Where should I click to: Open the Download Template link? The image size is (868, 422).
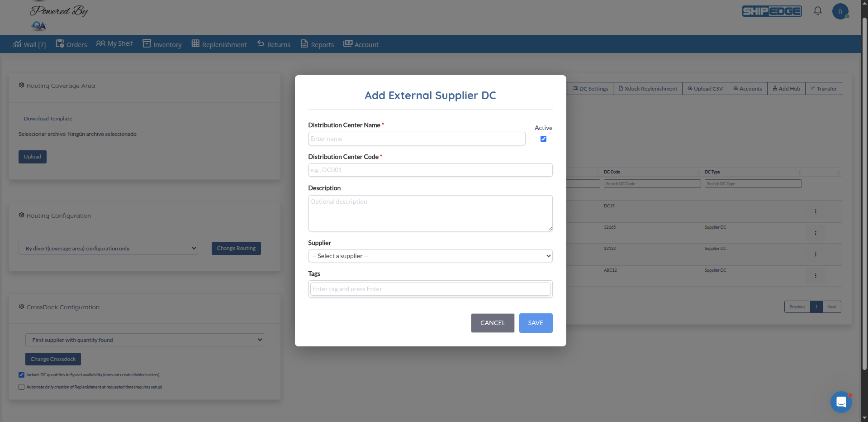click(48, 119)
